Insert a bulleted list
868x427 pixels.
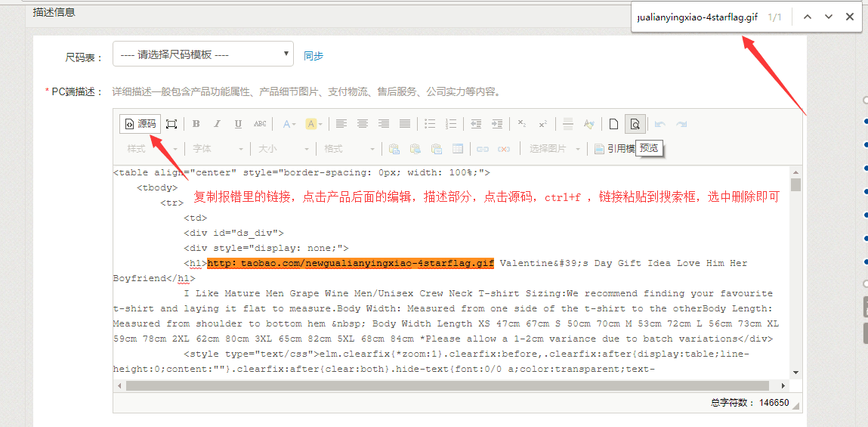(x=430, y=124)
